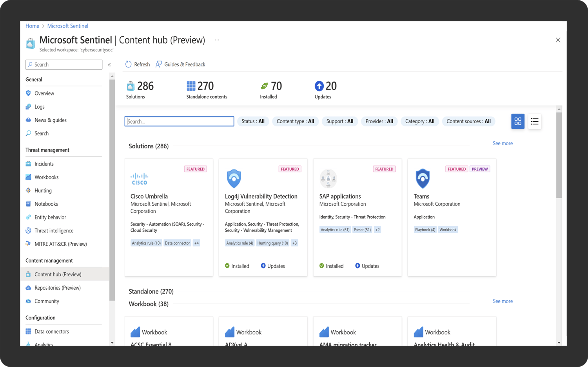Collapse the left sidebar
This screenshot has height=367, width=588.
click(x=109, y=65)
